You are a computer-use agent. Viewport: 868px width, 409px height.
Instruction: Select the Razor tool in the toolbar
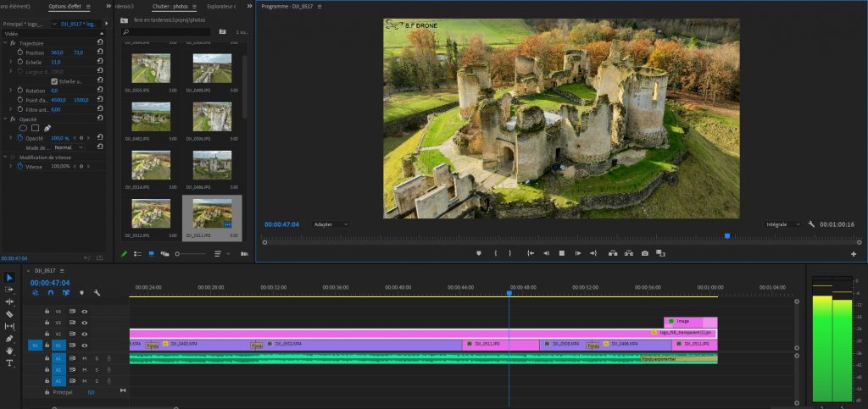point(9,313)
